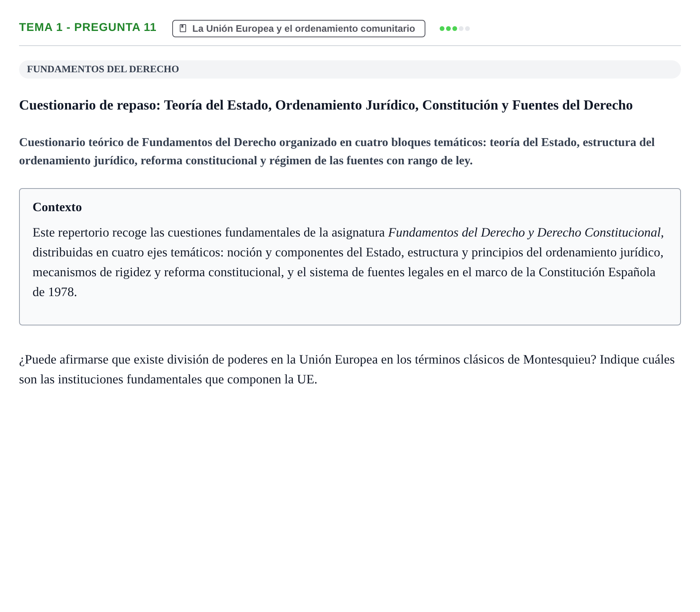
Task: Click 'de 1978.' at end of context box
Action: tap(55, 292)
